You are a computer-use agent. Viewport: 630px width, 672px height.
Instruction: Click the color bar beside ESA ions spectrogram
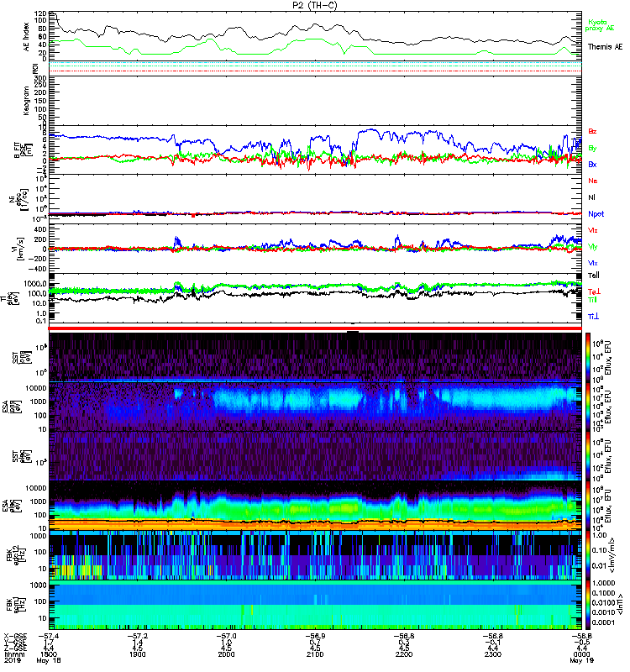[588, 407]
